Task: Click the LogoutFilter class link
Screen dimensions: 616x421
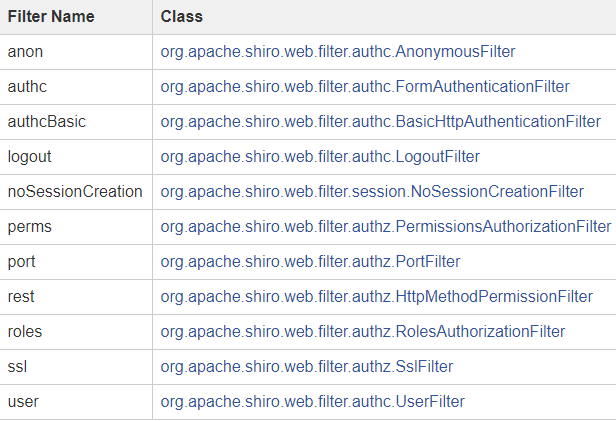Action: click(x=320, y=157)
